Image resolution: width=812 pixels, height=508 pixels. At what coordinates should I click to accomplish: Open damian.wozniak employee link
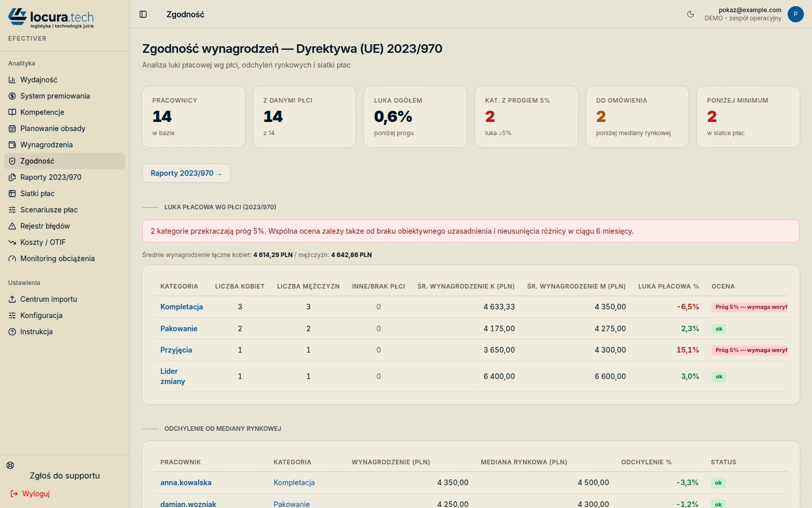click(188, 504)
